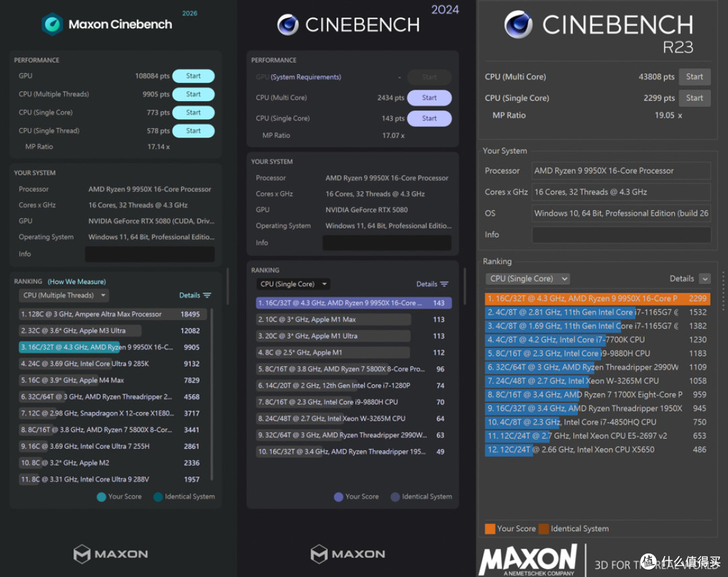This screenshot has width=728, height=577.
Task: Select the i7-4850HQ CPU row
Action: [597, 422]
